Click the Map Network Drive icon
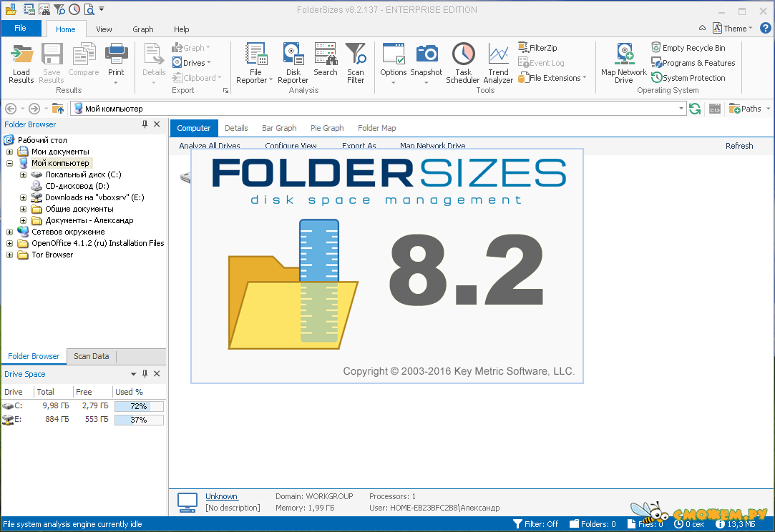Screen dimensions: 775x532 [x=624, y=56]
